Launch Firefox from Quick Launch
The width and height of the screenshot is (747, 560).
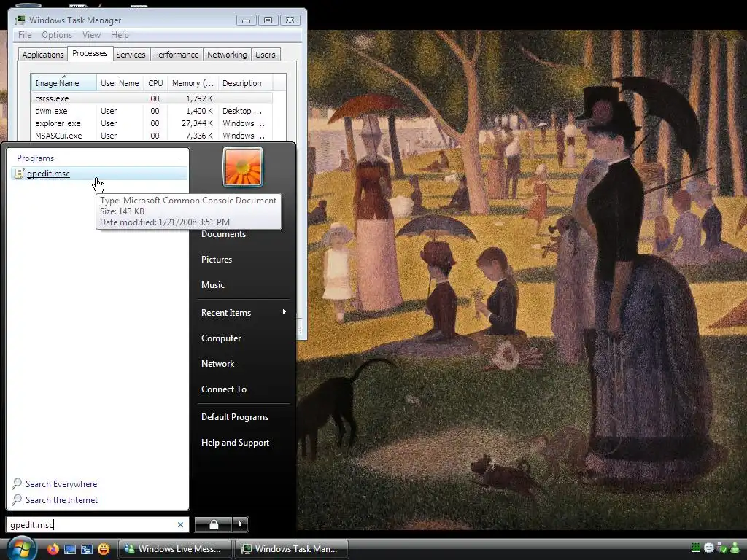[x=53, y=549]
